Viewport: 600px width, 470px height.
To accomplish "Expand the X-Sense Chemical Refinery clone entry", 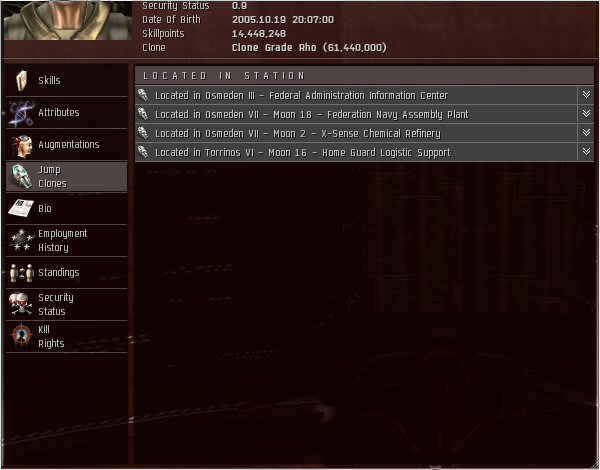I will (586, 133).
